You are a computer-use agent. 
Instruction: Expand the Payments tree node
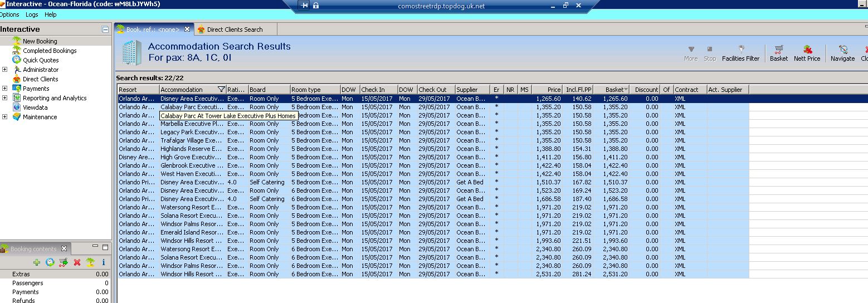click(x=5, y=89)
